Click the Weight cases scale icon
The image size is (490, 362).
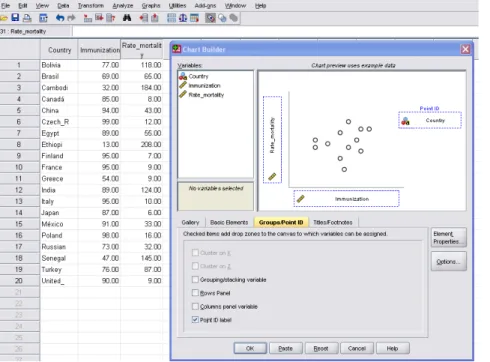[x=183, y=18]
